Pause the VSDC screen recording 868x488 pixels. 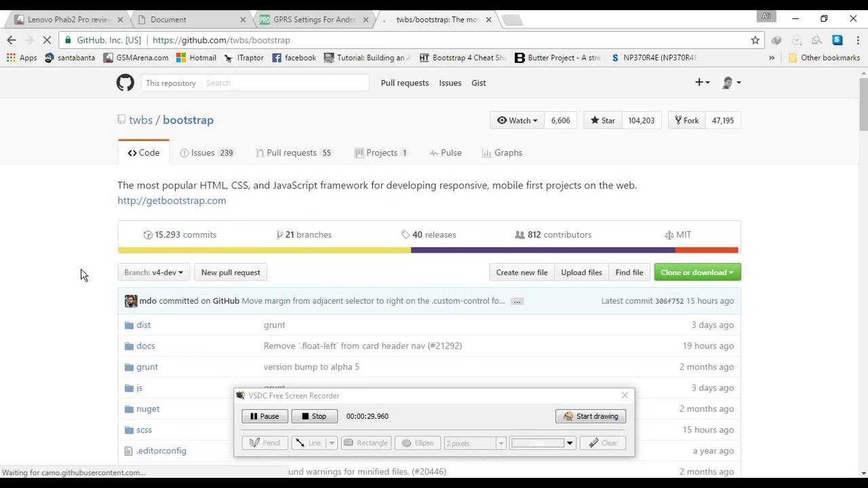(x=264, y=416)
